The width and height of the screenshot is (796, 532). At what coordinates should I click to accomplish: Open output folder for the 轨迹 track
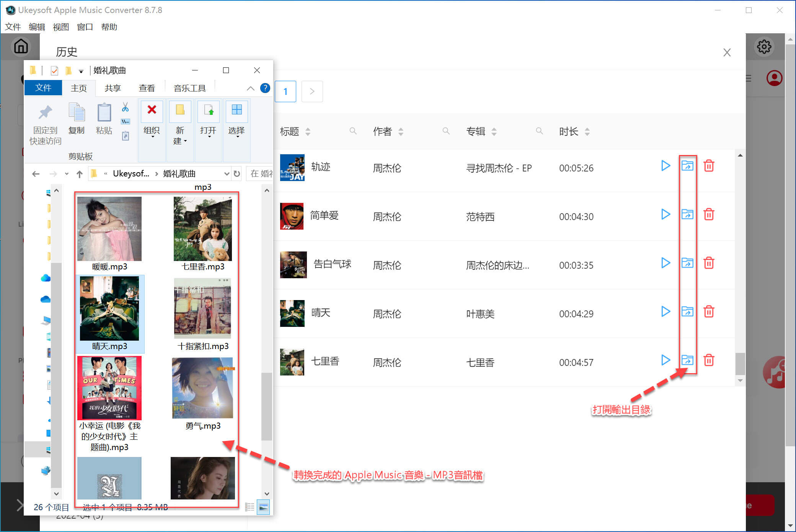[687, 166]
